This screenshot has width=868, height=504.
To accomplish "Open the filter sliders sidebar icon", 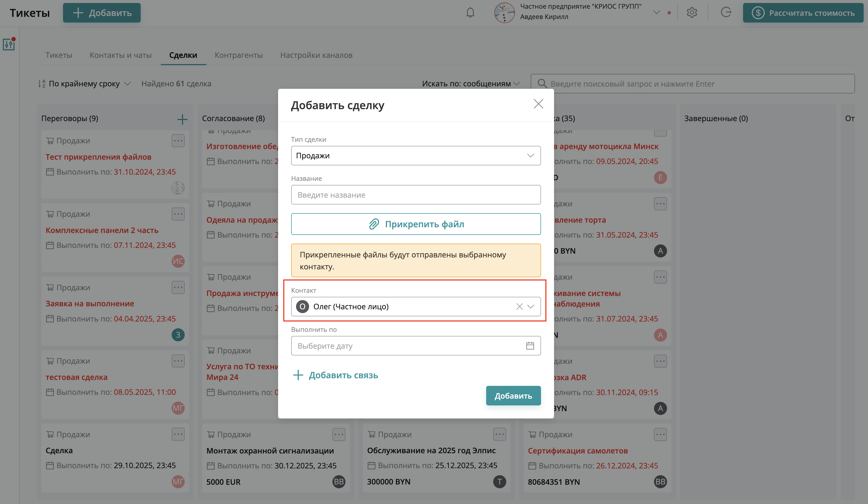I will pos(9,44).
